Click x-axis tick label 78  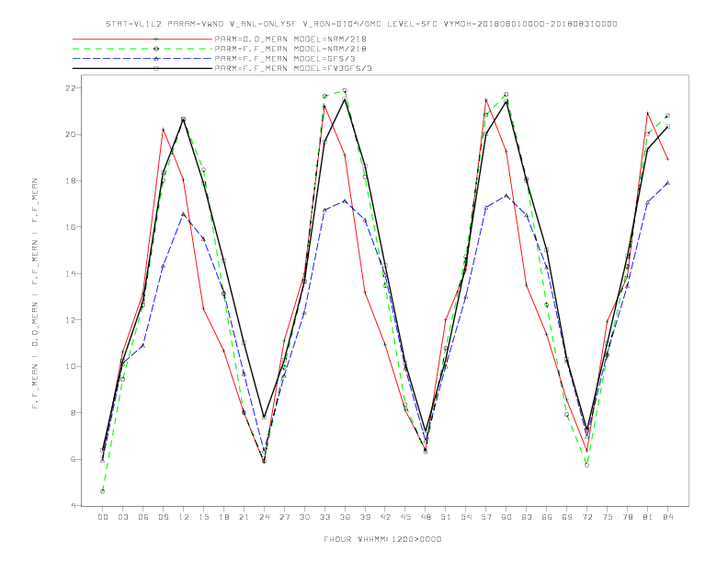tap(628, 517)
